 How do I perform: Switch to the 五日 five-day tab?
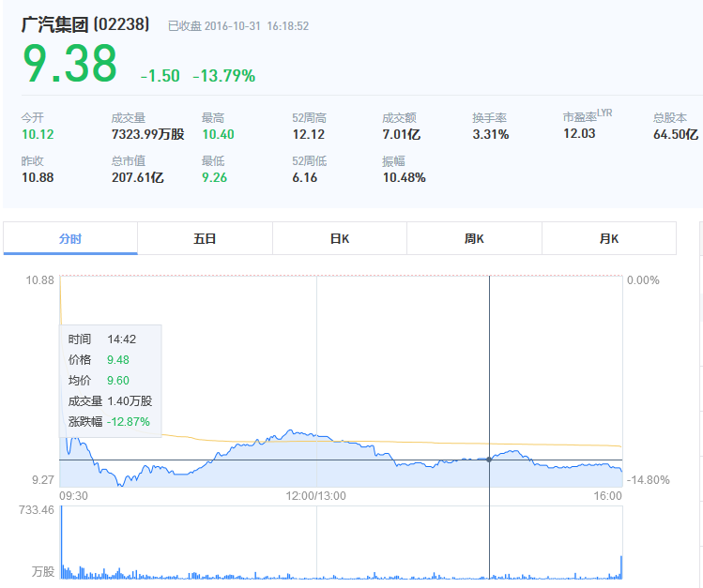click(205, 239)
